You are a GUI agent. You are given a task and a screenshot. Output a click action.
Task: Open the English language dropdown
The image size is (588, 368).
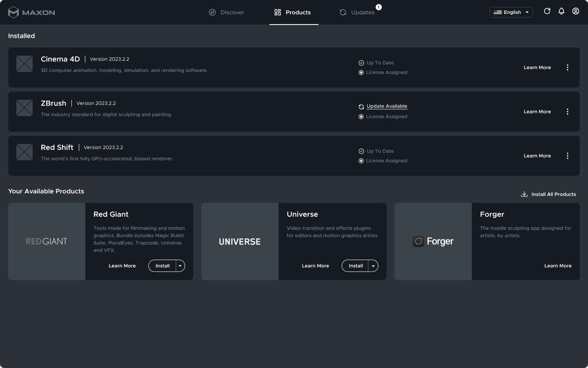(x=511, y=12)
